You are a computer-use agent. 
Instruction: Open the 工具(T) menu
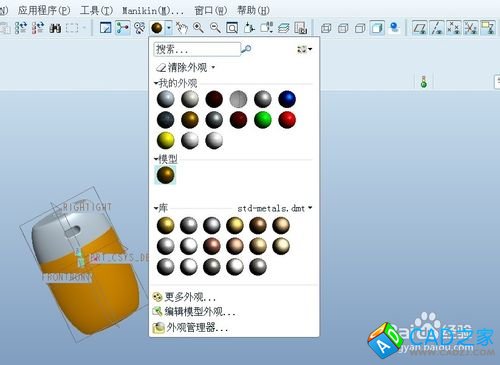96,10
